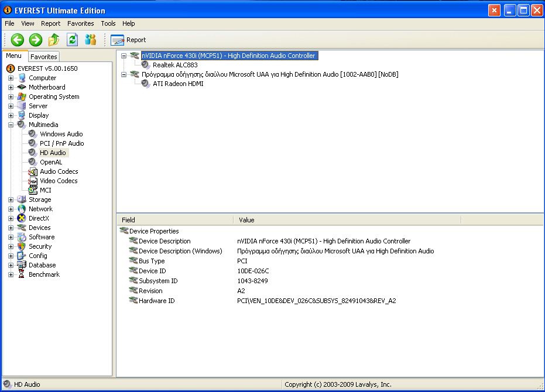Select the Bus Type property row
Image resolution: width=545 pixels, height=392 pixels.
pyautogui.click(x=188, y=261)
